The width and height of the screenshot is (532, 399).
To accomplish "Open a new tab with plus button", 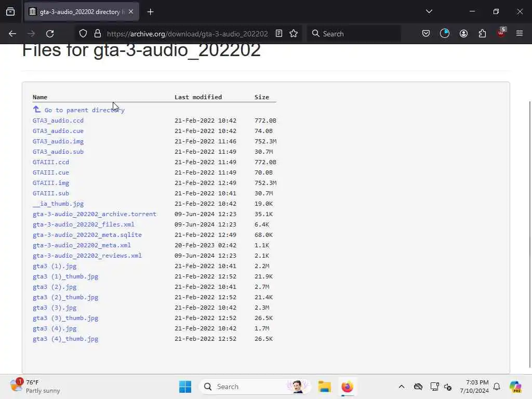I will click(x=151, y=12).
